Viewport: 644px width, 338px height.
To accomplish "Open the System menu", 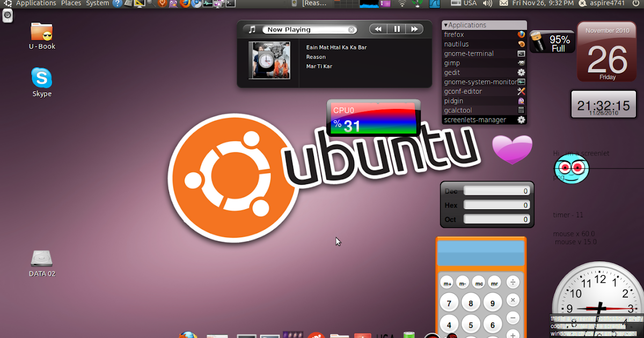I will coord(98,3).
